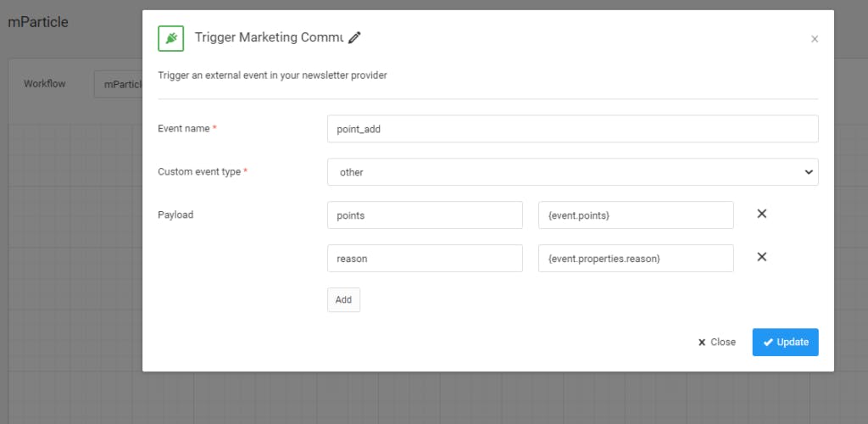The height and width of the screenshot is (424, 868).
Task: Click the Close button
Action: pyautogui.click(x=717, y=342)
